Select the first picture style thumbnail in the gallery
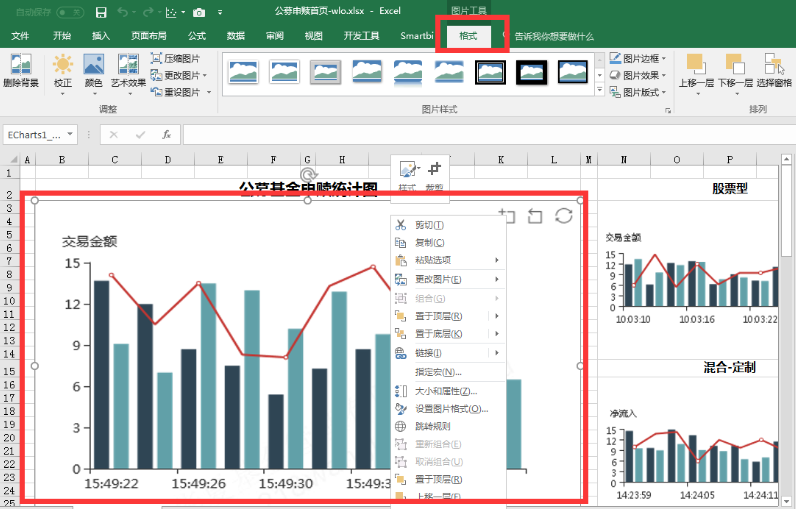Screen dimensions: 796x509 coord(243,72)
